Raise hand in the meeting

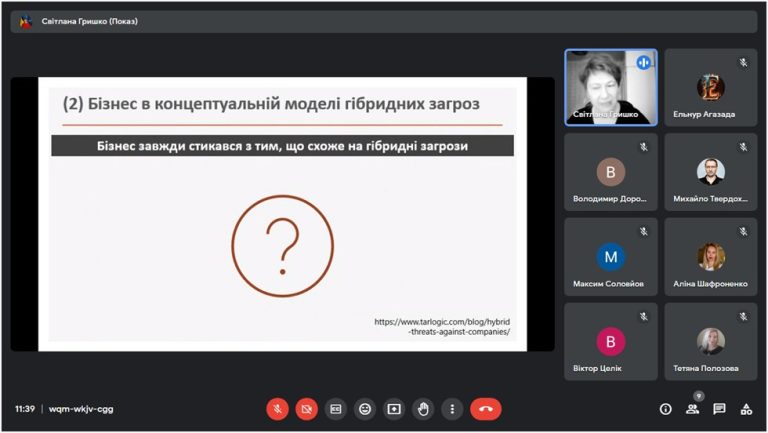[x=423, y=409]
